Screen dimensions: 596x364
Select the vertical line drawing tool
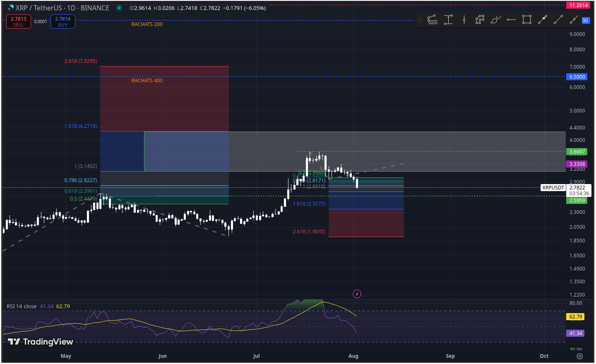click(x=464, y=19)
